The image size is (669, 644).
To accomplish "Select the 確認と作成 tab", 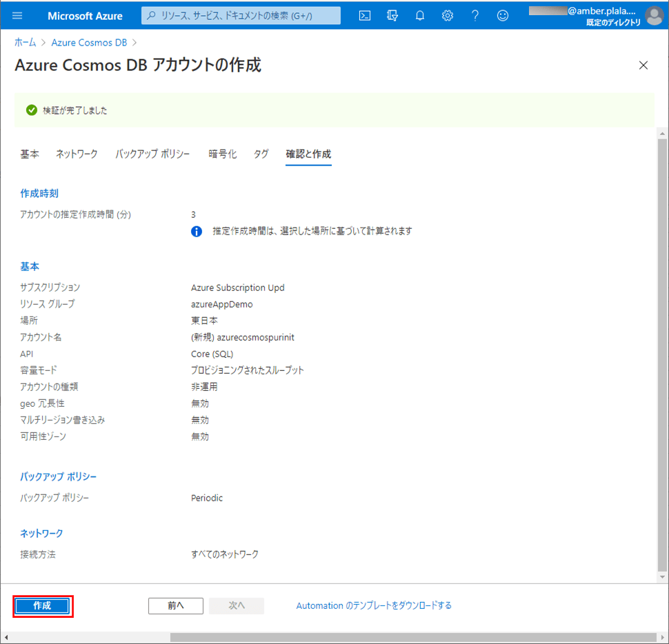I will tap(308, 154).
